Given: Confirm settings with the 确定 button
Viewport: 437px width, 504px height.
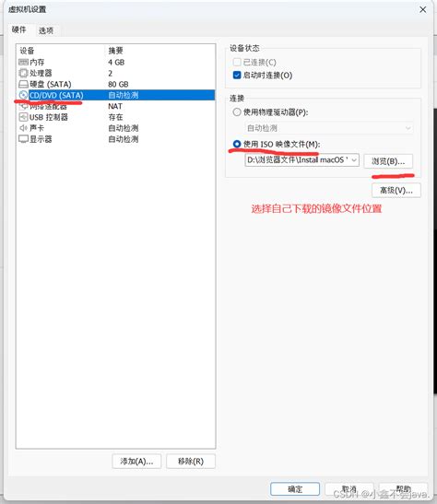Looking at the screenshot, I should 295,489.
